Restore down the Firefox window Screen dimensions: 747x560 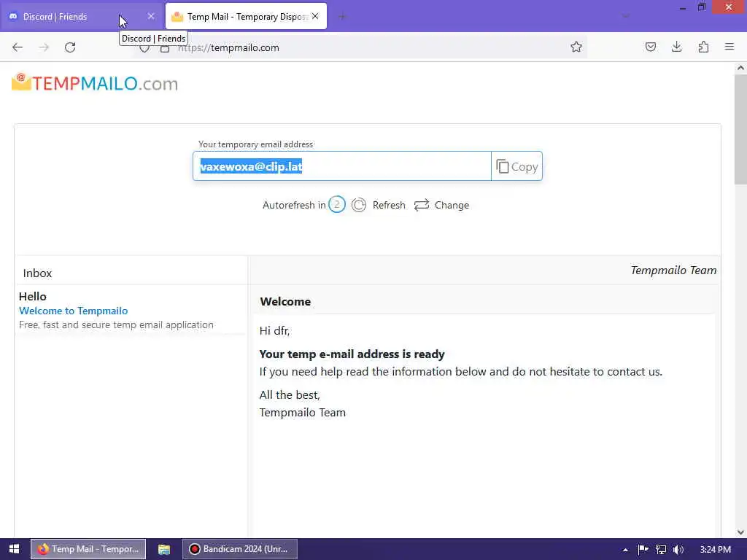701,7
